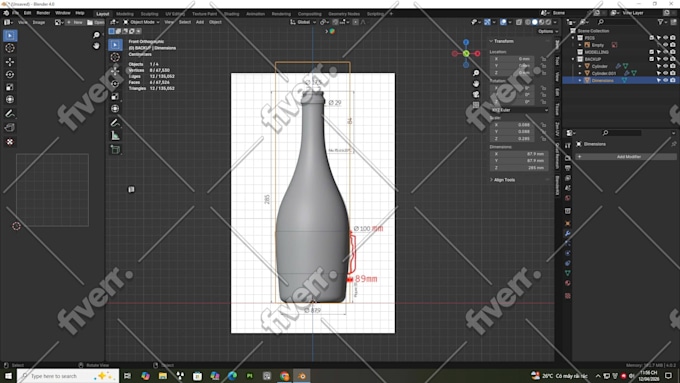Switch perspective/orthographic grid gizmo

click(476, 105)
